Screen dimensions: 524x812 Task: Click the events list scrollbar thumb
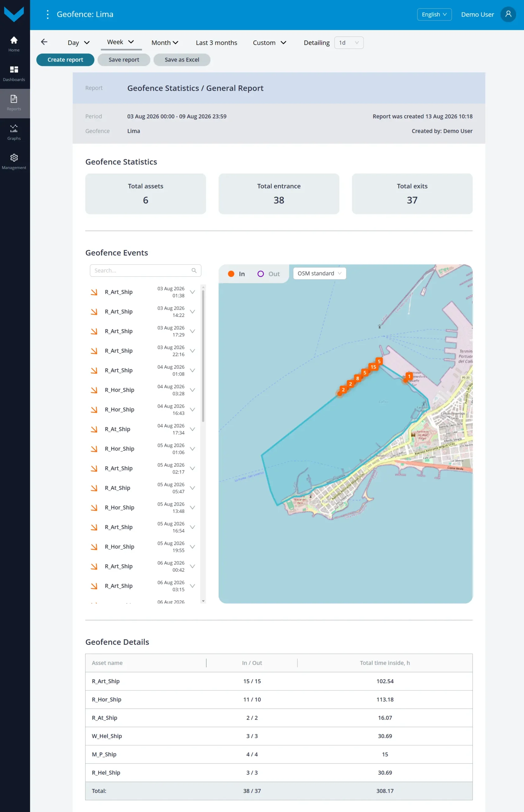tap(203, 355)
